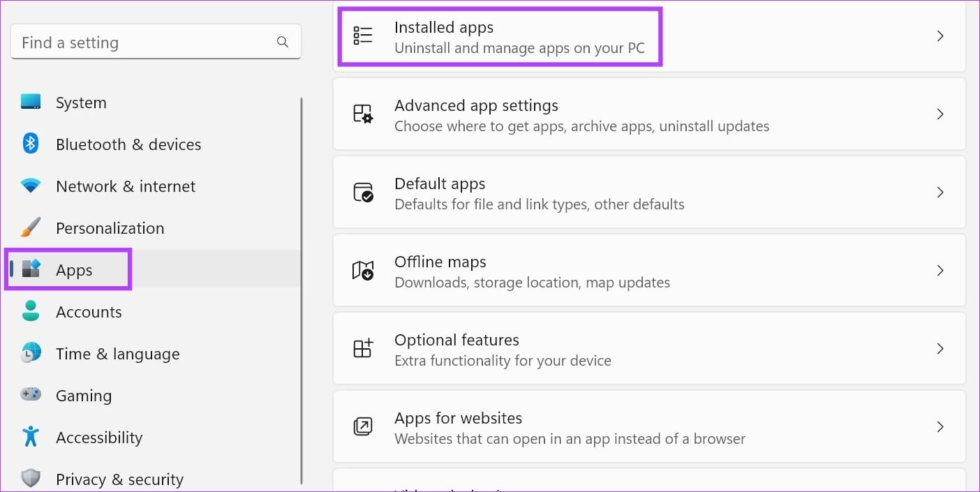Click 'Downloads, storage location, map updates' text
The width and height of the screenshot is (980, 492).
coord(532,283)
